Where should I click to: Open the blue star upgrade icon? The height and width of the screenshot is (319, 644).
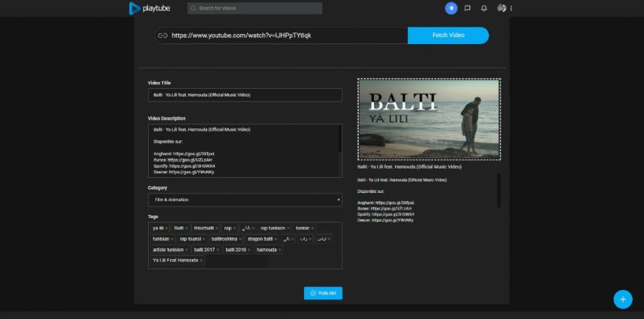451,8
